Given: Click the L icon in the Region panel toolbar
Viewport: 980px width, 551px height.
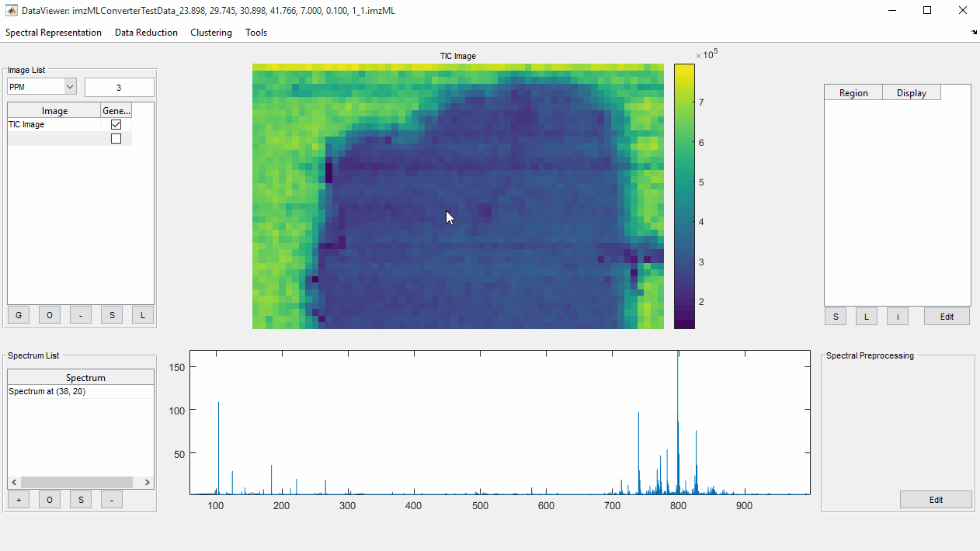Looking at the screenshot, I should [x=866, y=316].
